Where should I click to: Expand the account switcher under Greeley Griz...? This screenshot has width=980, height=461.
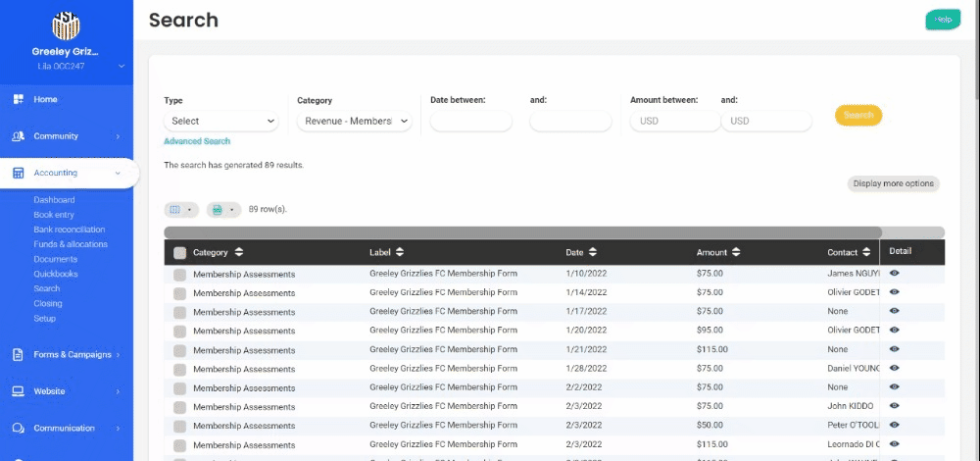click(x=122, y=67)
